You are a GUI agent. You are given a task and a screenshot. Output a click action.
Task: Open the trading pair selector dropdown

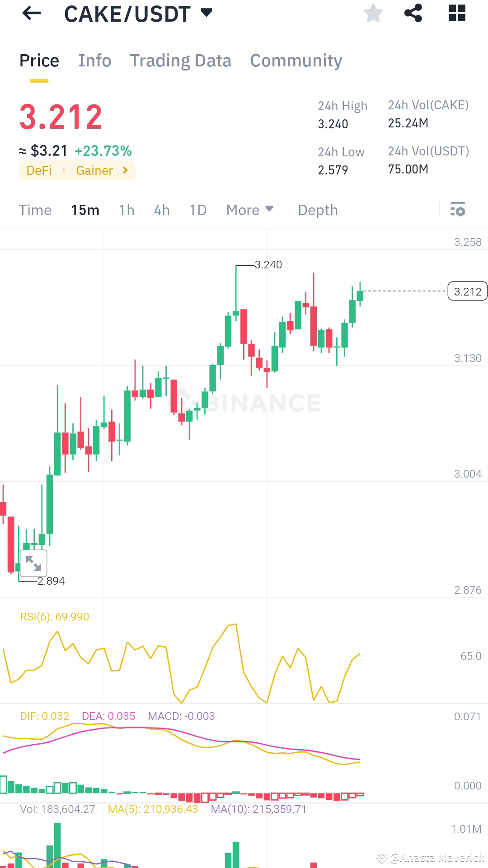pyautogui.click(x=206, y=13)
